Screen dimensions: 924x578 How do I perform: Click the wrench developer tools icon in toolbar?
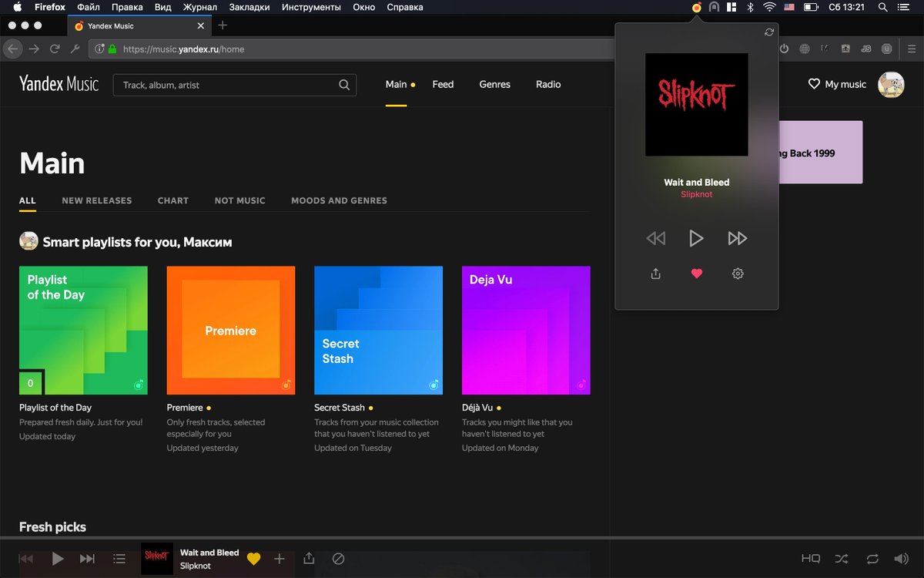click(x=75, y=49)
